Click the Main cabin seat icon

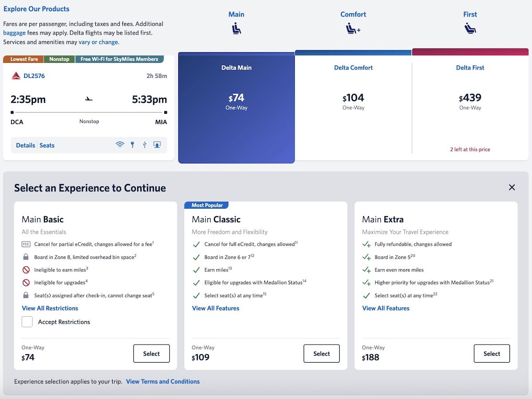point(236,29)
